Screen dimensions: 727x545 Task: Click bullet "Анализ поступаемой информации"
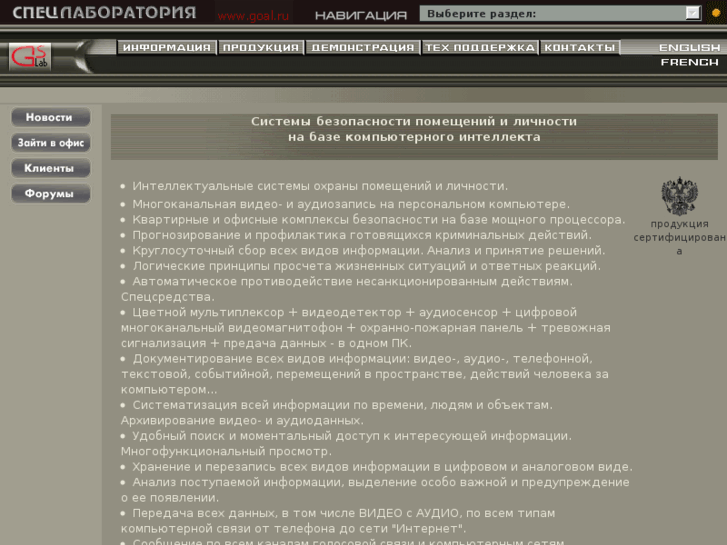click(375, 490)
